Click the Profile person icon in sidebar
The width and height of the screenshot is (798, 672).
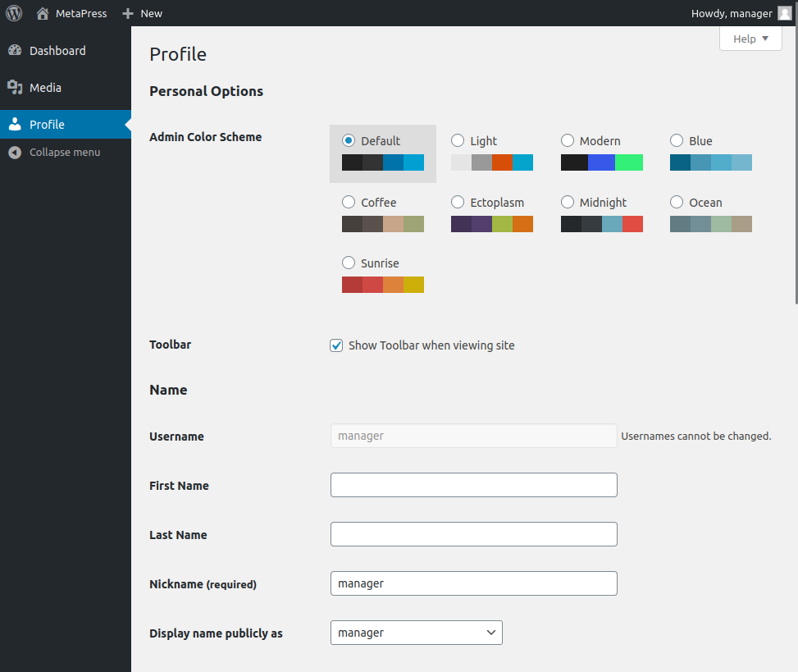point(15,125)
